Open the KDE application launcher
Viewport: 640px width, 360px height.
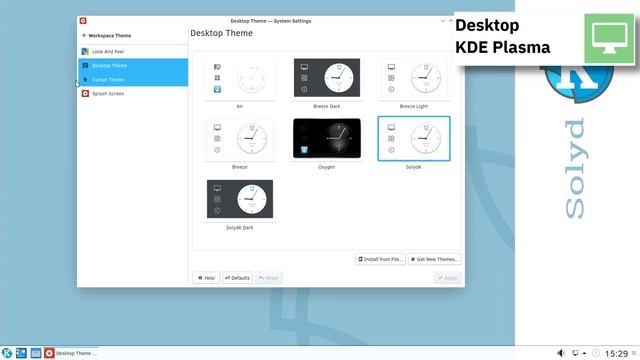[7, 353]
